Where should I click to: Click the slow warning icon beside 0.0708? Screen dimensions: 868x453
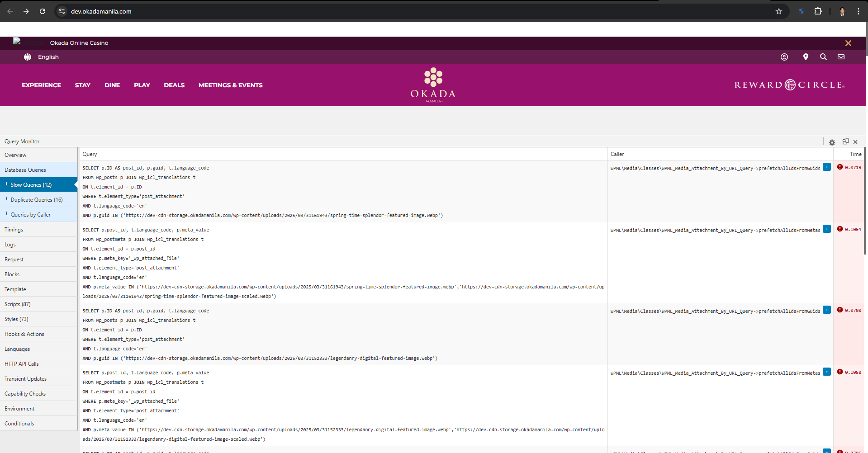tap(840, 310)
